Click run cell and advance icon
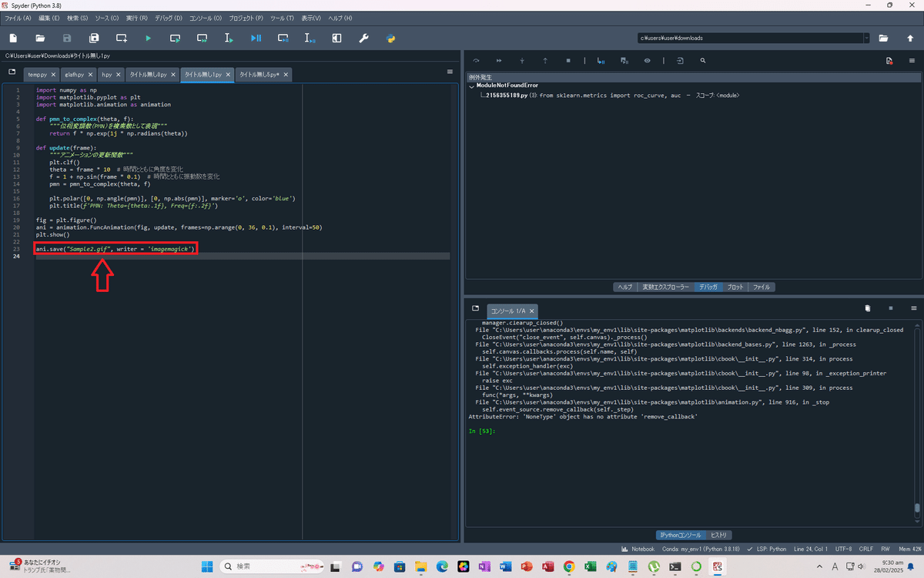 click(x=202, y=38)
